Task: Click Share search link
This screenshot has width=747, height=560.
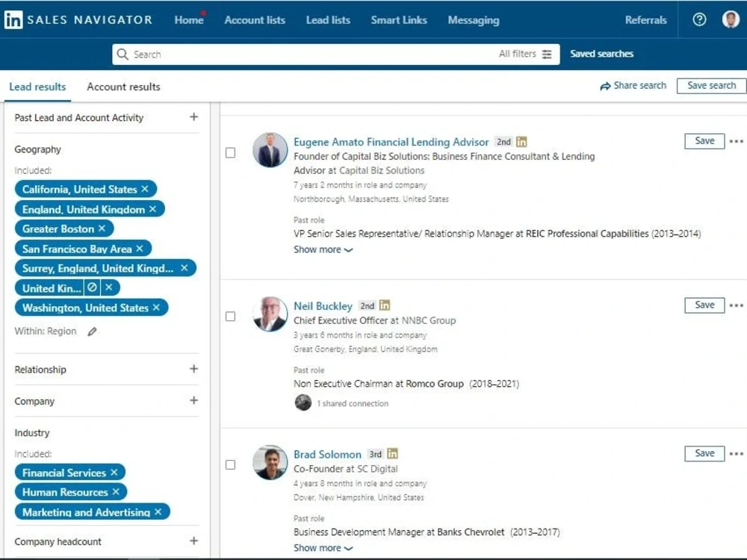Action: pos(633,86)
